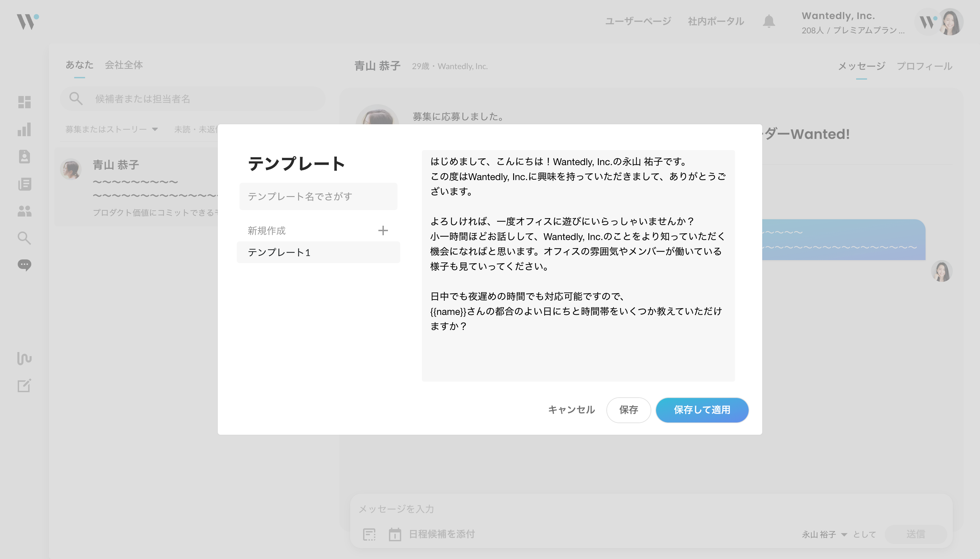The width and height of the screenshot is (980, 559).
Task: Click the Wantedly logo in top-left corner
Action: 28,21
